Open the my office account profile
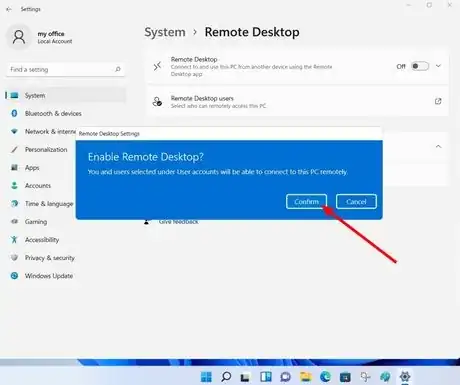This screenshot has height=385, width=460. [x=40, y=37]
